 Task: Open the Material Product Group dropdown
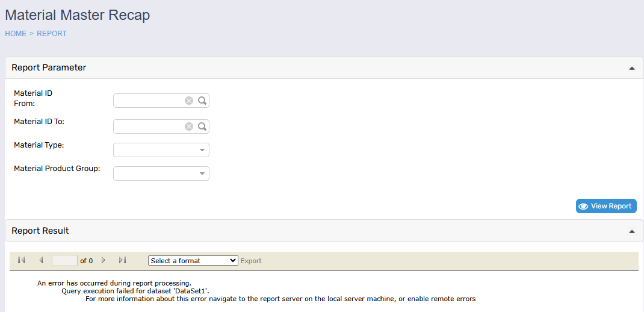pyautogui.click(x=161, y=173)
